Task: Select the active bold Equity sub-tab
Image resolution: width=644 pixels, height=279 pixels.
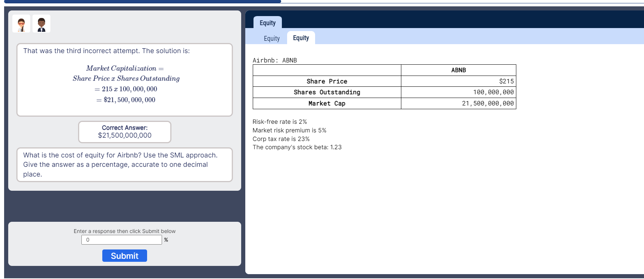Action: point(301,38)
